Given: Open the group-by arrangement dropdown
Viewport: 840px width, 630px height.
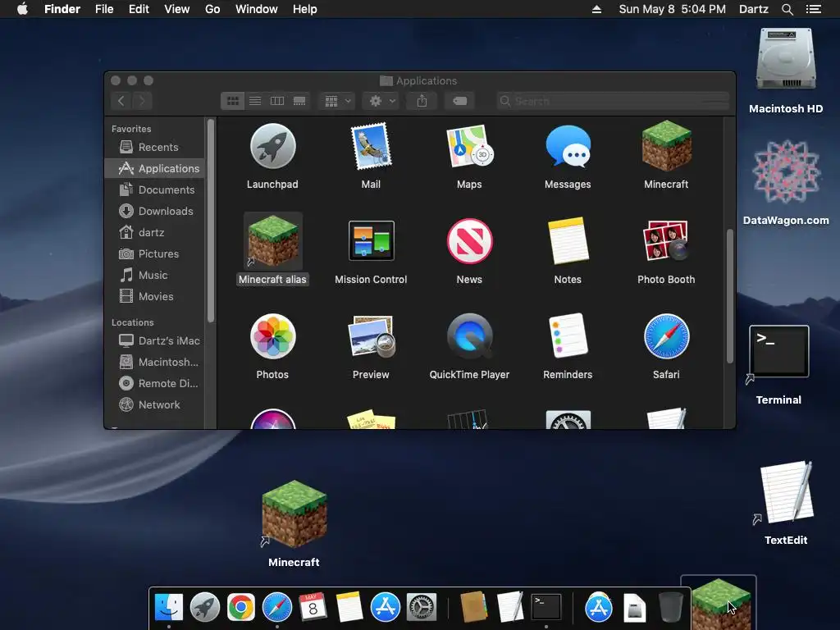Looking at the screenshot, I should [x=337, y=101].
